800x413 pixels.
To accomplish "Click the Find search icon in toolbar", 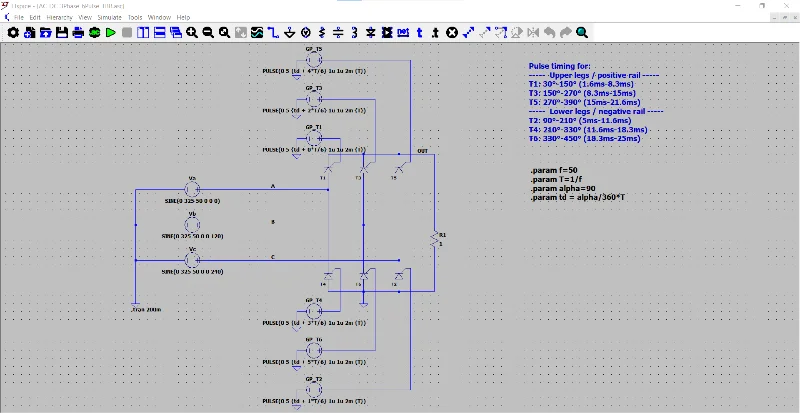I will tap(581, 33).
